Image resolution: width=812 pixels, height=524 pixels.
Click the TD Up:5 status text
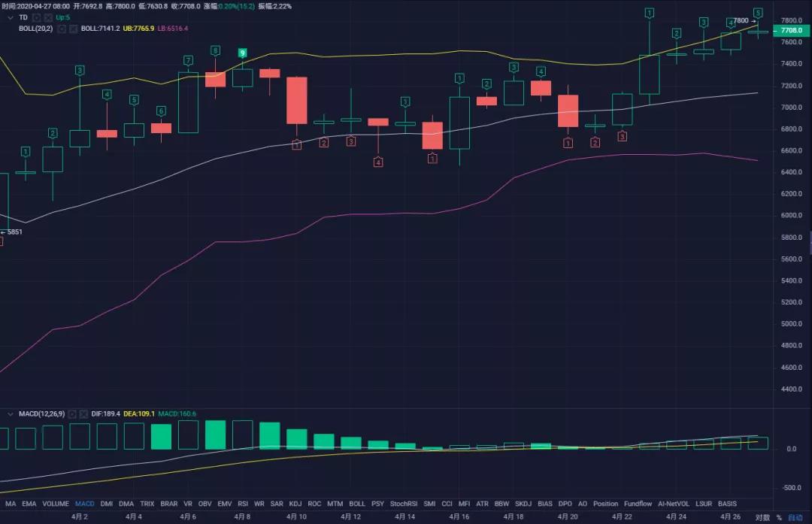pyautogui.click(x=62, y=17)
